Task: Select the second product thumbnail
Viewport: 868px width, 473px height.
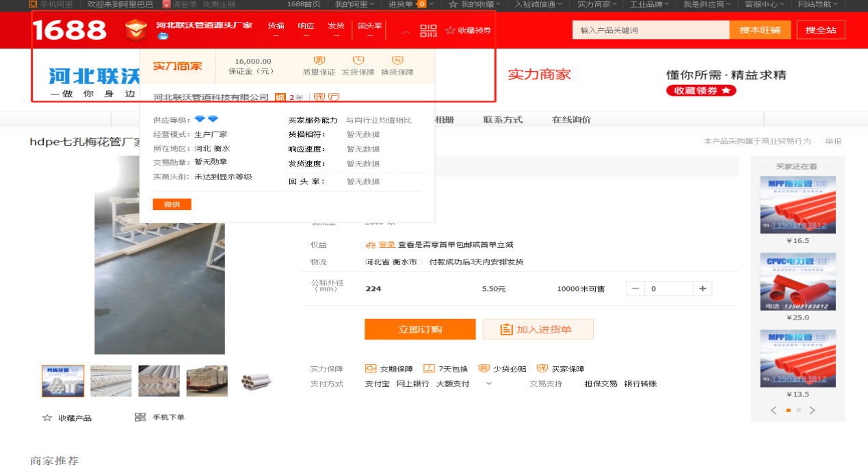Action: coord(111,381)
